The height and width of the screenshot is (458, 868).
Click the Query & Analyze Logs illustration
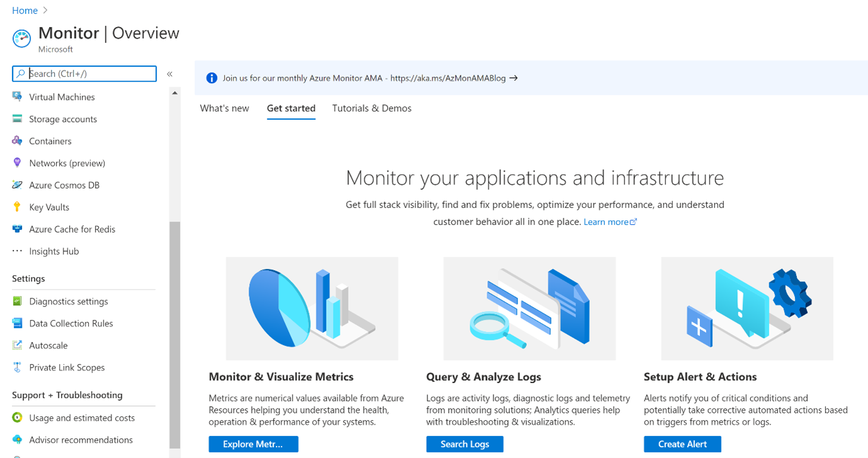[529, 309]
